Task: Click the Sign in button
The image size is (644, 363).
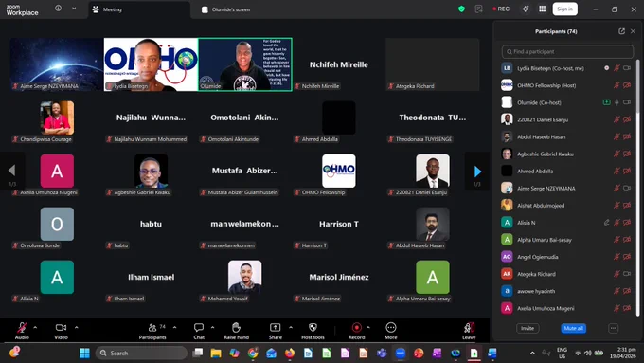Action: 565,9
